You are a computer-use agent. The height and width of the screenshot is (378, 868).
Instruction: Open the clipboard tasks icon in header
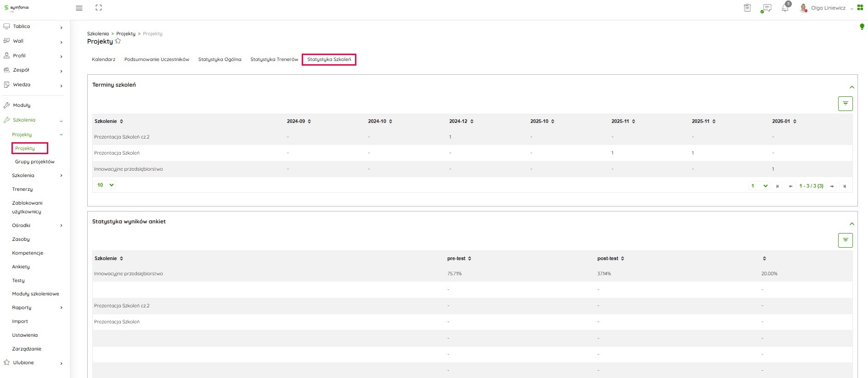pyautogui.click(x=747, y=8)
